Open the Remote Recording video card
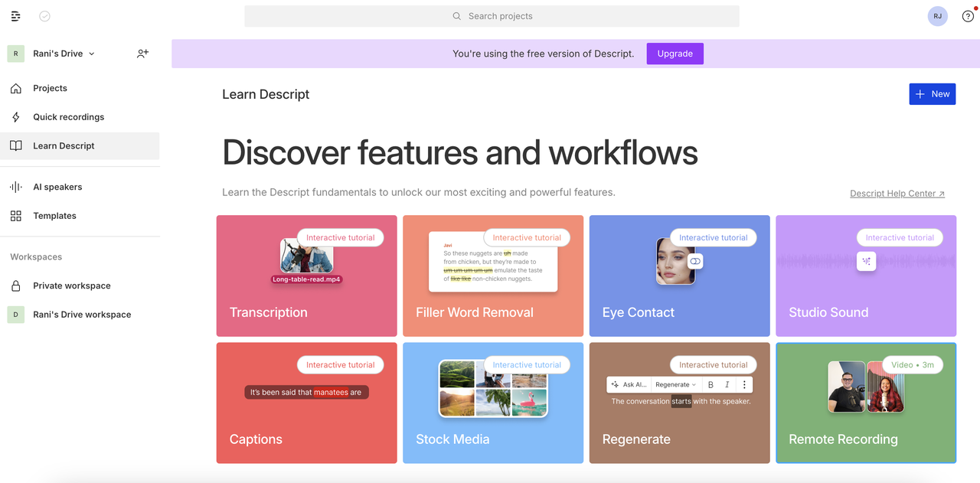 [866, 403]
